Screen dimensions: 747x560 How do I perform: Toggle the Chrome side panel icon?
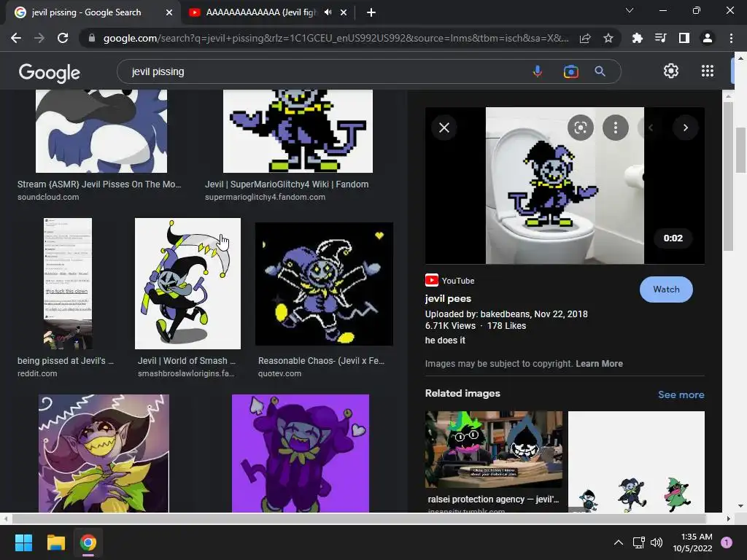(684, 38)
